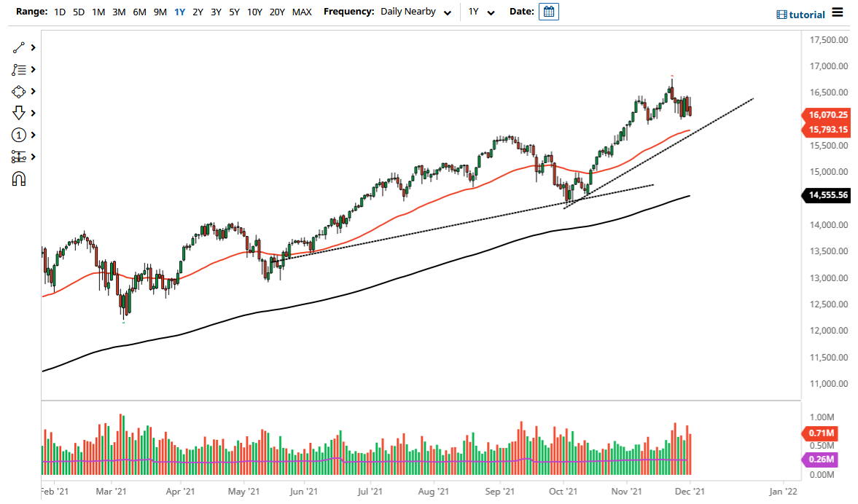Select the trendline drawing tool
This screenshot has width=858, height=504.
[x=20, y=47]
